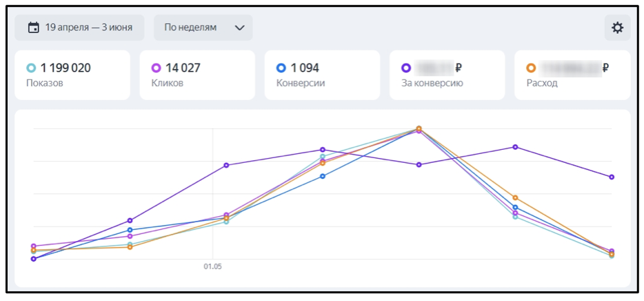644x301 pixels.
Task: Select the За конверсию metric card
Action: (447, 75)
